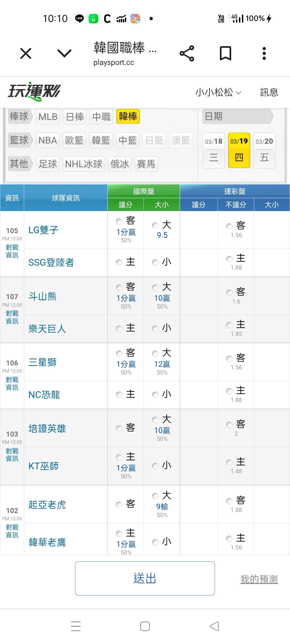290x644 pixels.
Task: Select 大 9.5 over radio for LG雙子
Action: click(x=155, y=225)
